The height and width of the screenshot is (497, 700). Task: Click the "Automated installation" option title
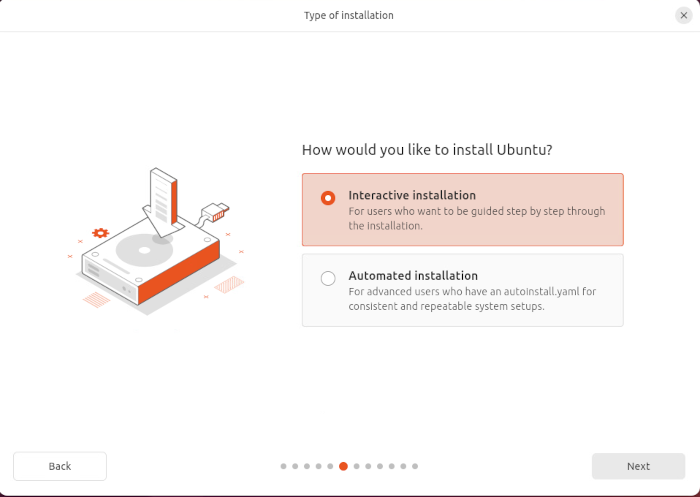[x=413, y=276]
